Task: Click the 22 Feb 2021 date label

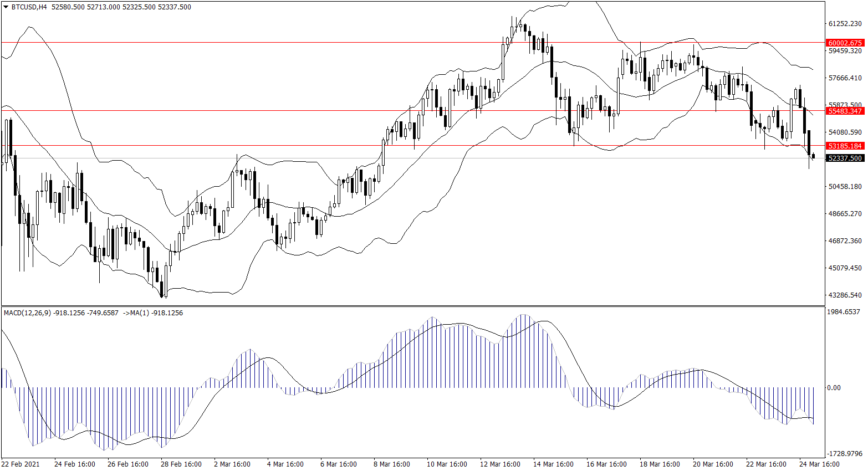Action: (21, 464)
